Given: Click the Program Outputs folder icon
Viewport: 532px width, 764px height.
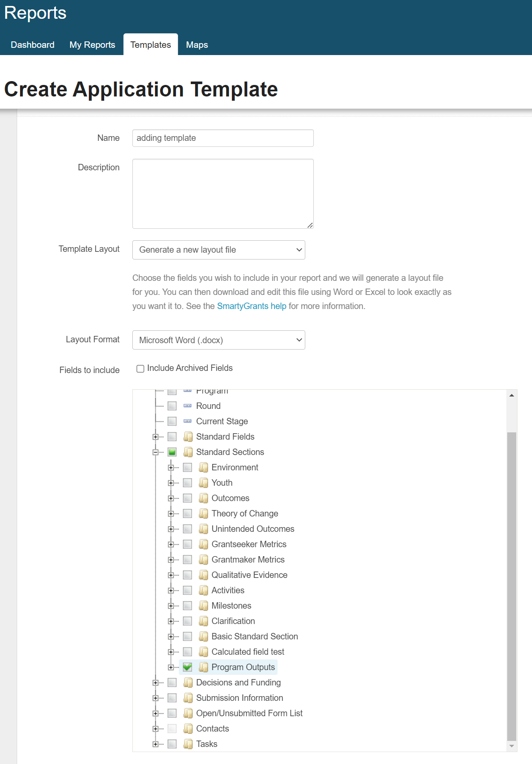Looking at the screenshot, I should pyautogui.click(x=203, y=667).
